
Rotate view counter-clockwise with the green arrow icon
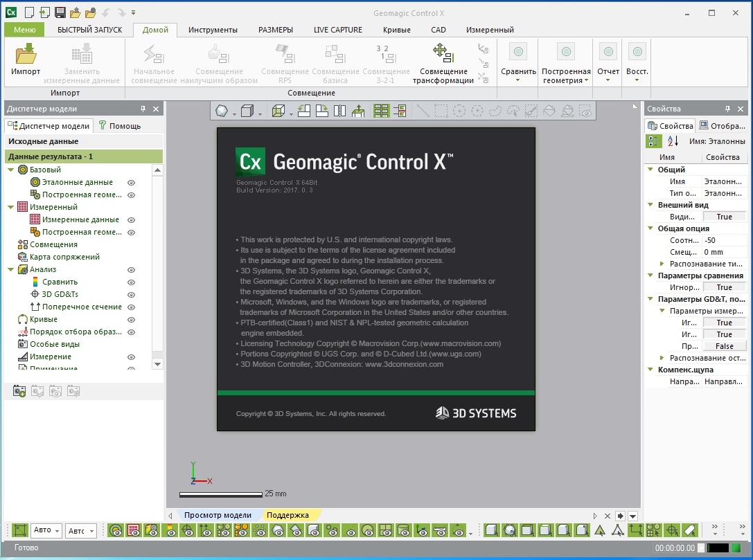[303, 111]
